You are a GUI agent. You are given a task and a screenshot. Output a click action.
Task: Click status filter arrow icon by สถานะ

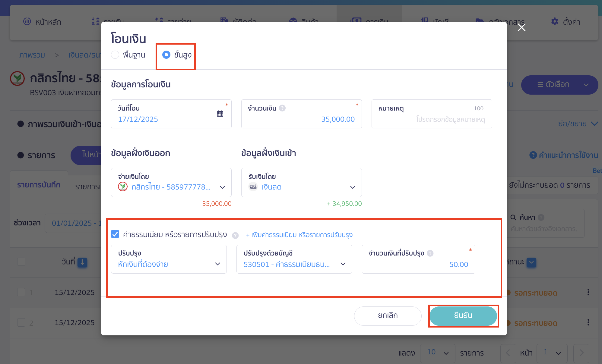(531, 262)
